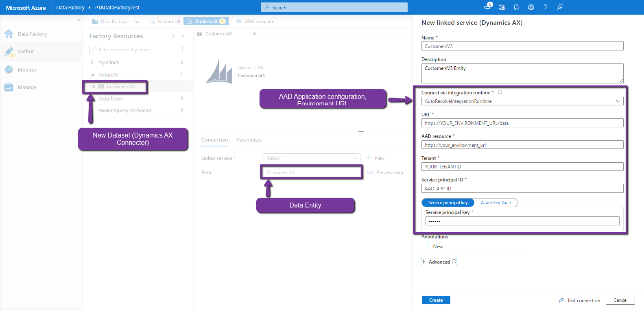The height and width of the screenshot is (310, 644).
Task: Collapse the Datasets tree node
Action: [x=92, y=75]
